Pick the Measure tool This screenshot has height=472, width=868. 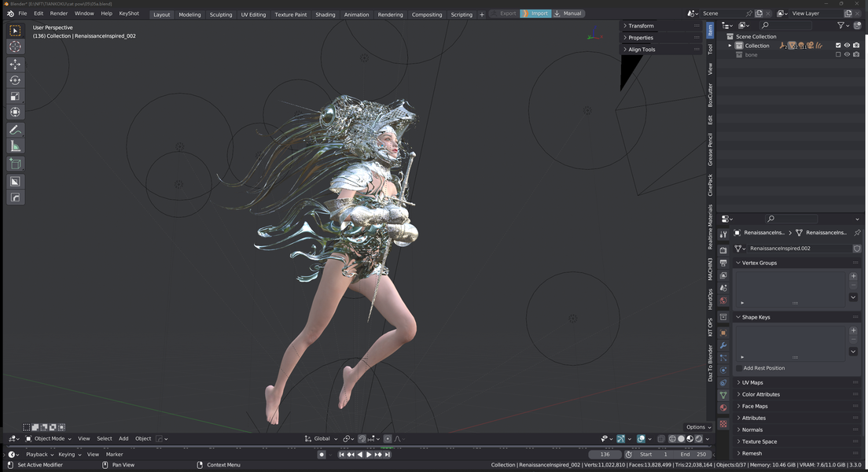[x=15, y=146]
